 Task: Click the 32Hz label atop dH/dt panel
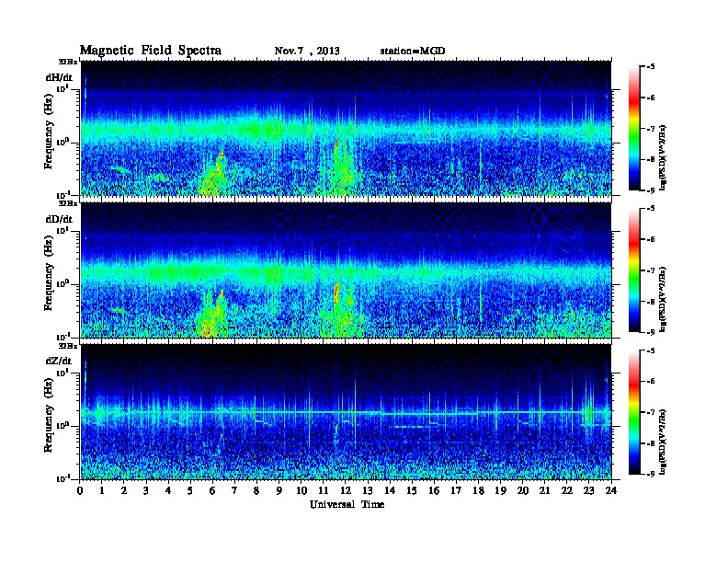coord(68,62)
